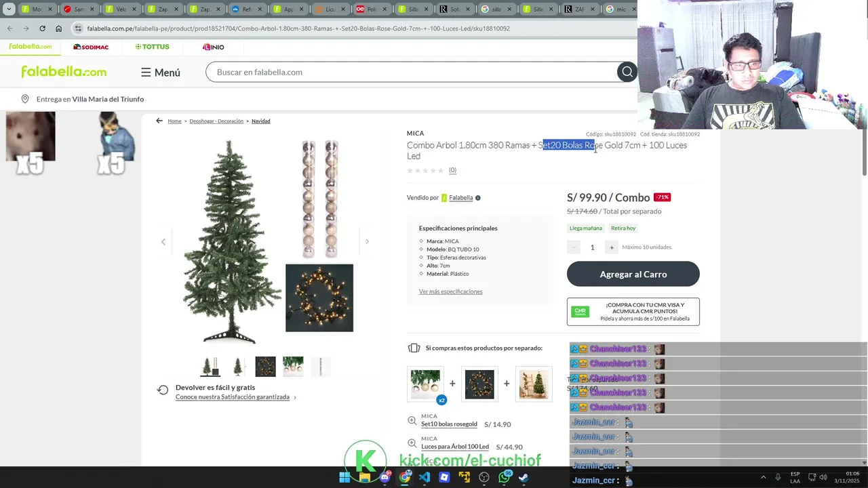Go to the Decohogar - Decoración breadcrumb

click(216, 121)
